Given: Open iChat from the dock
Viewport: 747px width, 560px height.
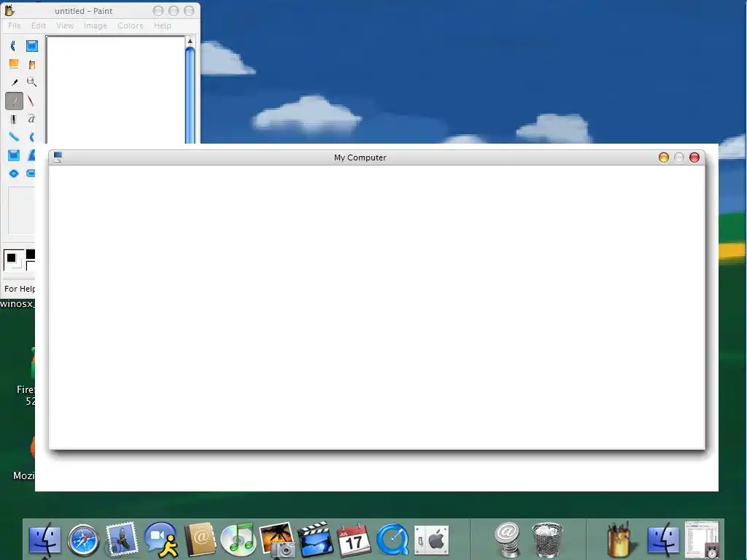Looking at the screenshot, I should coord(161,540).
